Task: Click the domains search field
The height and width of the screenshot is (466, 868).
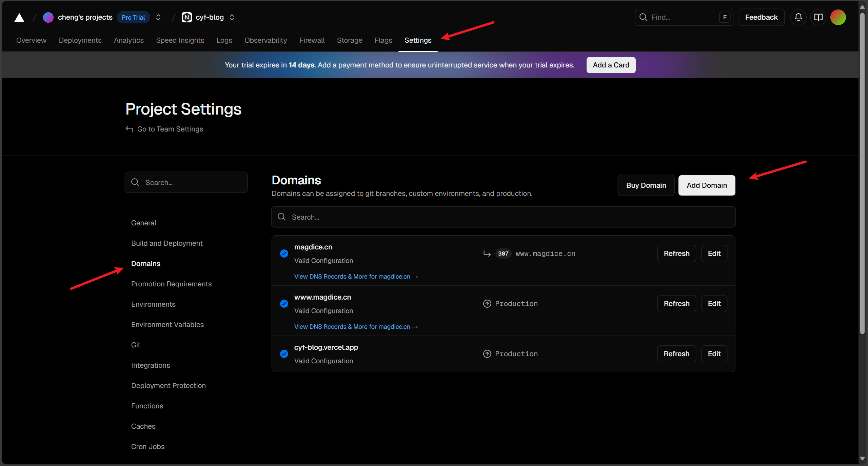Action: click(503, 217)
